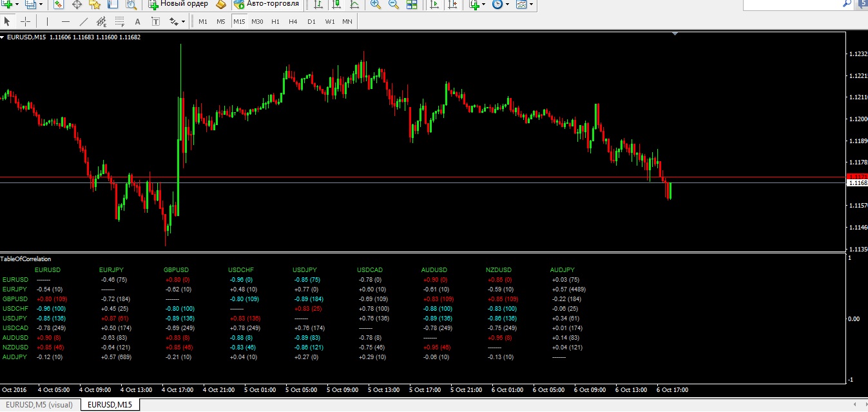Switch chart to bar chart mode
The image size is (868, 412).
(x=318, y=5)
